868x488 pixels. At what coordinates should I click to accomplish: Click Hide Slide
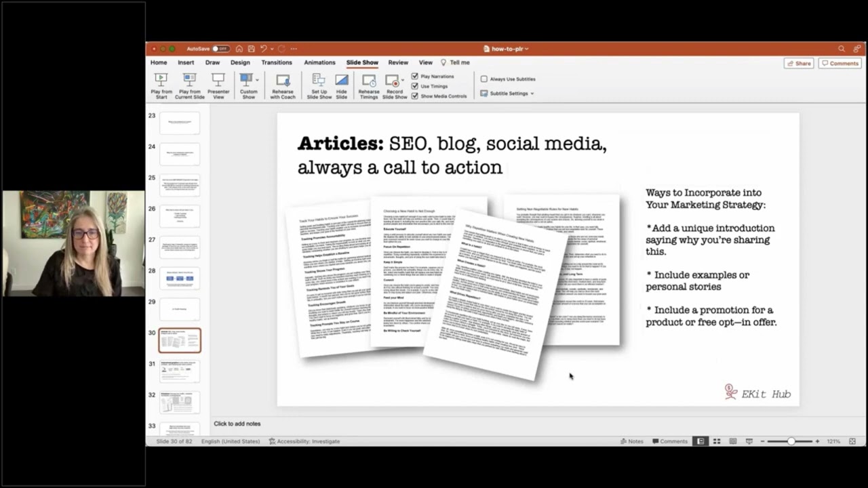coord(342,86)
